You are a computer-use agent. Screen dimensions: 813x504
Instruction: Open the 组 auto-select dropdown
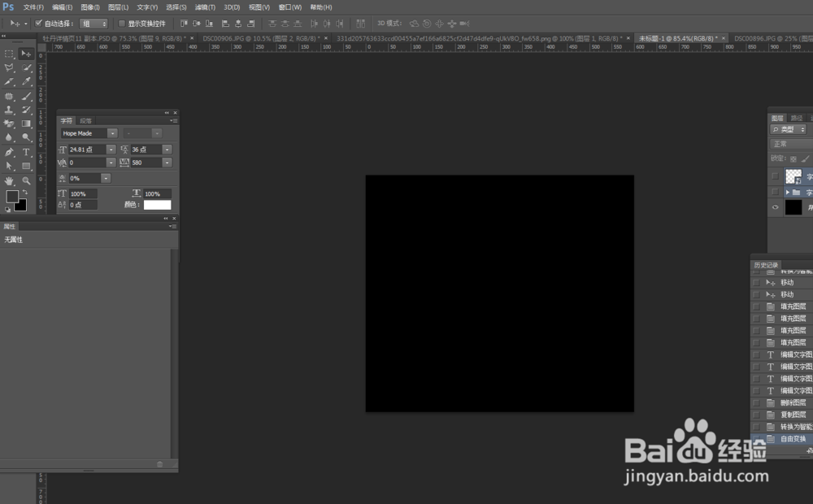pos(93,24)
